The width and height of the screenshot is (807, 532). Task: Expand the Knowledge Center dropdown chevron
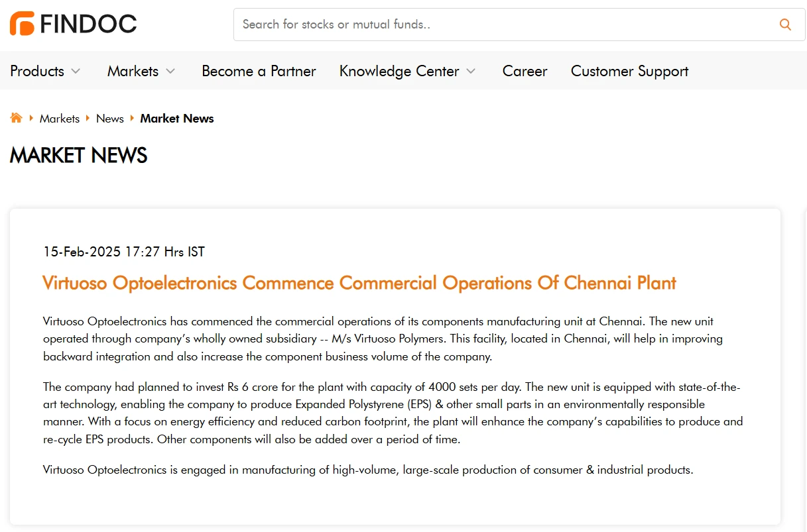pyautogui.click(x=471, y=71)
